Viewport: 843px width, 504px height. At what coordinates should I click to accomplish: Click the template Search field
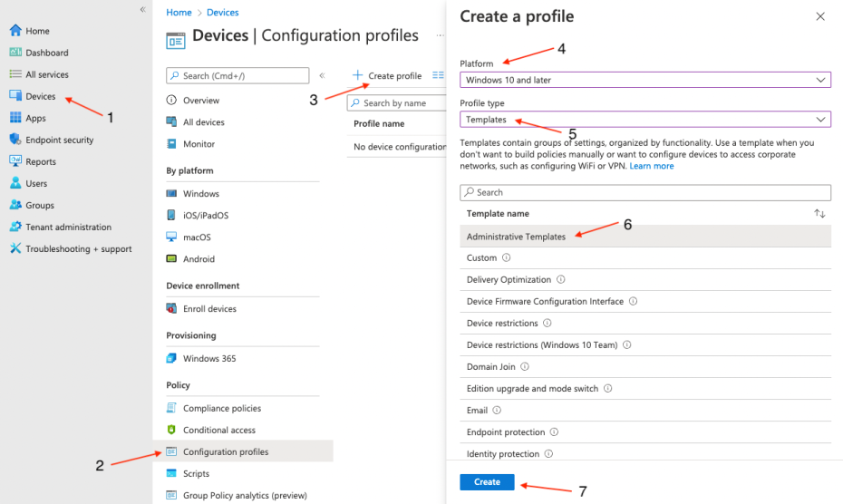pos(644,192)
